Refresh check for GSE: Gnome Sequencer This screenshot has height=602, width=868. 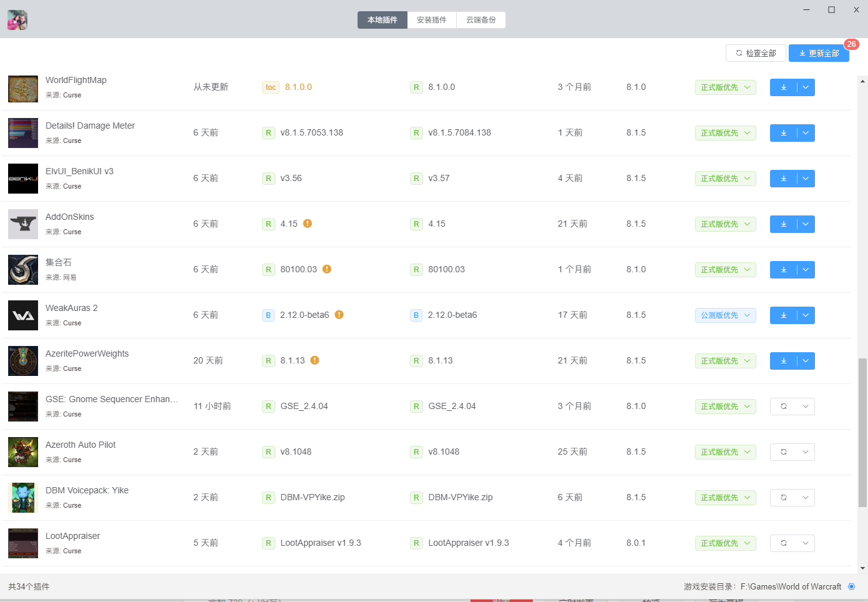coord(783,407)
